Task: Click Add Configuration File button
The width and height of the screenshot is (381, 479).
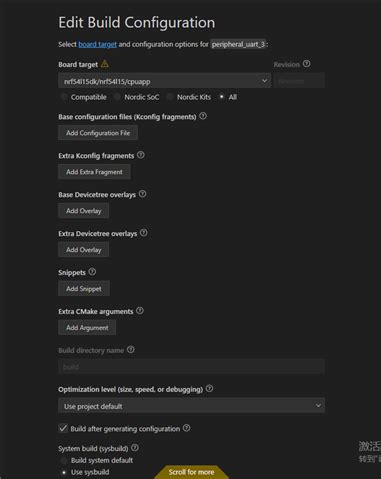Action: (98, 133)
